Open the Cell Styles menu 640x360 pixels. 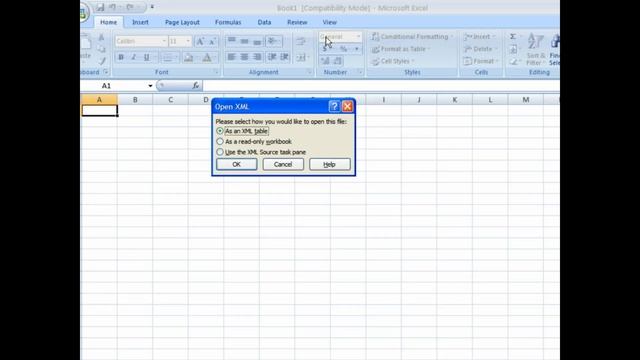[x=393, y=61]
